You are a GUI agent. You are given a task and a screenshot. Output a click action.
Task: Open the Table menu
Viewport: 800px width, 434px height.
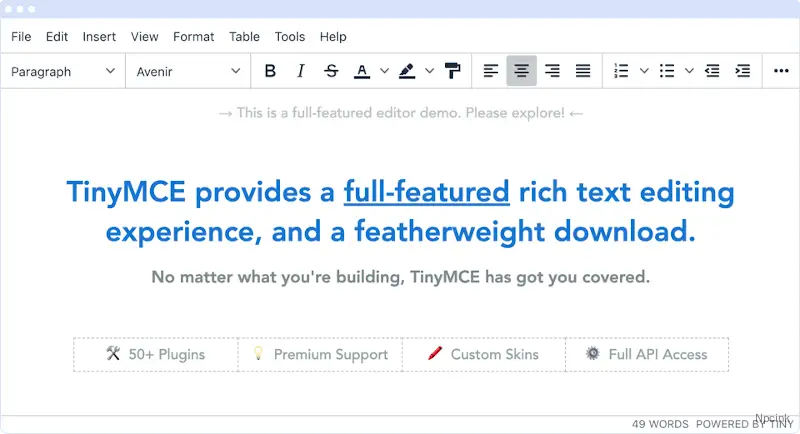pos(244,37)
